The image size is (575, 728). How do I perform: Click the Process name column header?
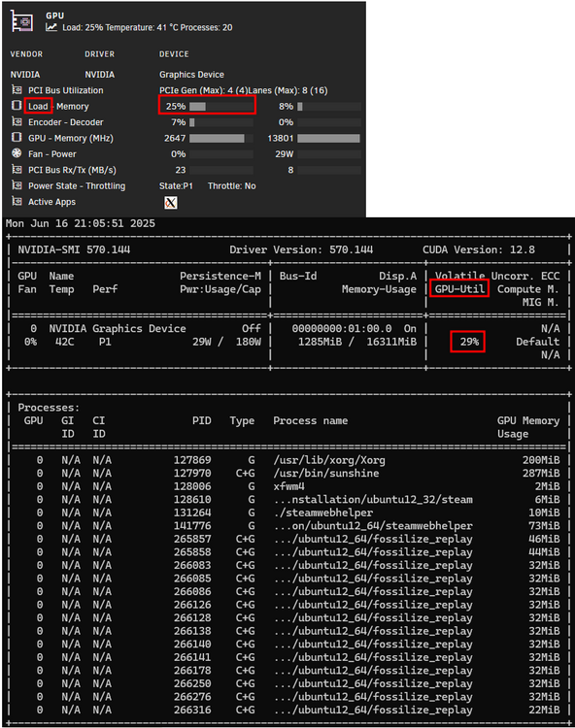pos(310,421)
